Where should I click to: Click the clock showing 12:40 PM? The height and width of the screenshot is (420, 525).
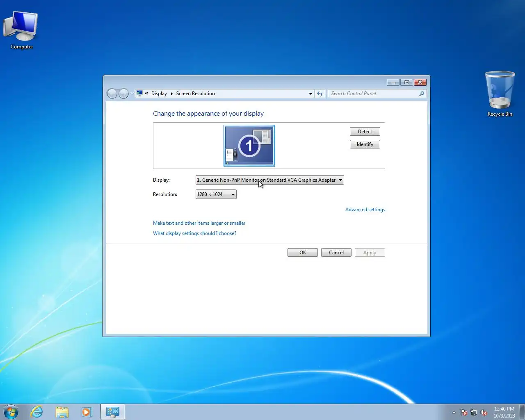coord(504,409)
